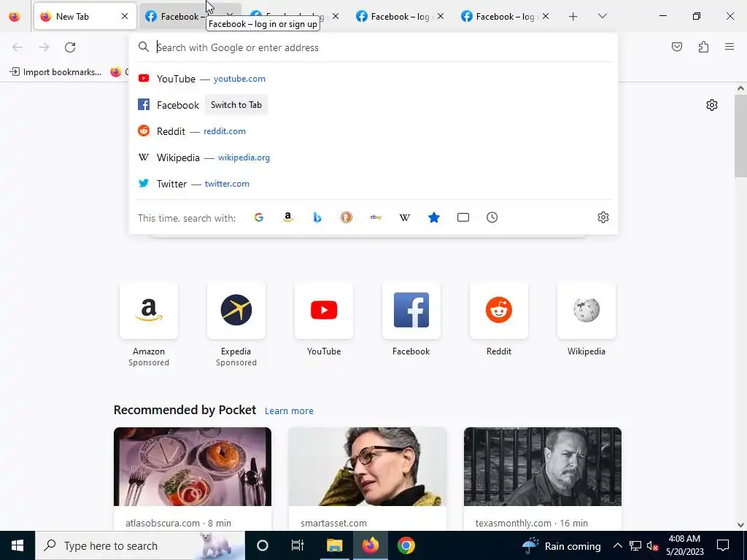747x560 pixels.
Task: Search bookmarks using the star icon
Action: [434, 217]
